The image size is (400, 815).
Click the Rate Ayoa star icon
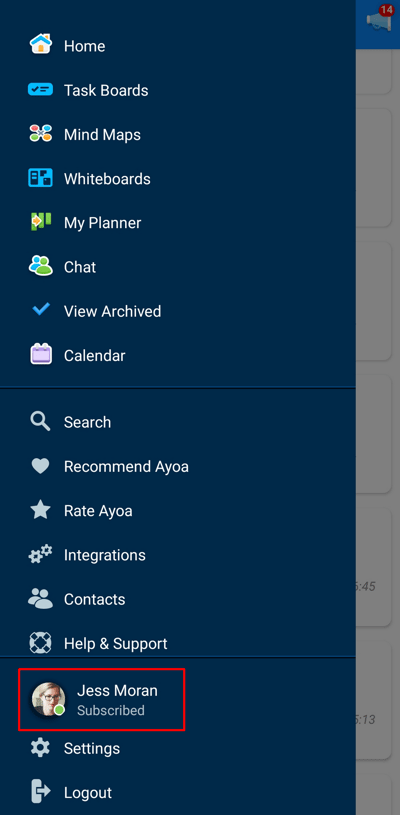click(x=41, y=510)
